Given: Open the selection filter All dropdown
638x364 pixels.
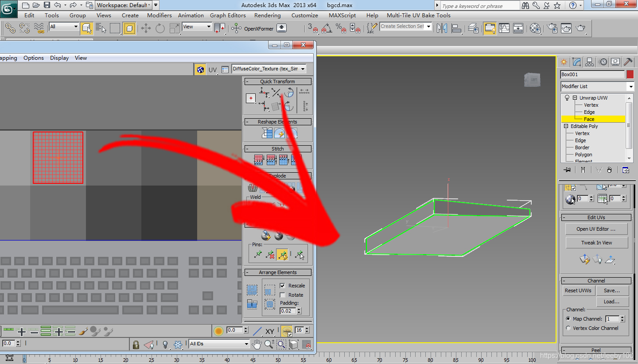Looking at the screenshot, I should click(x=64, y=27).
